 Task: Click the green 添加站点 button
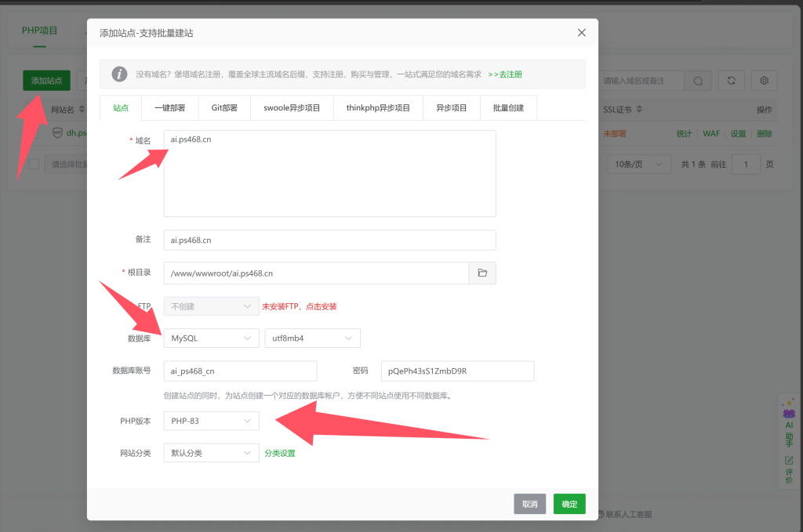click(46, 81)
